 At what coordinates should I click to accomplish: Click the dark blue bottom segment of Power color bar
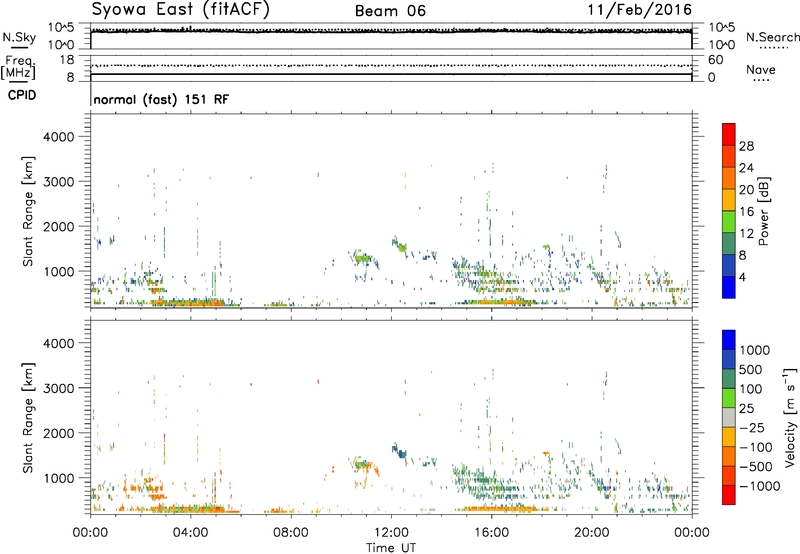pos(729,287)
